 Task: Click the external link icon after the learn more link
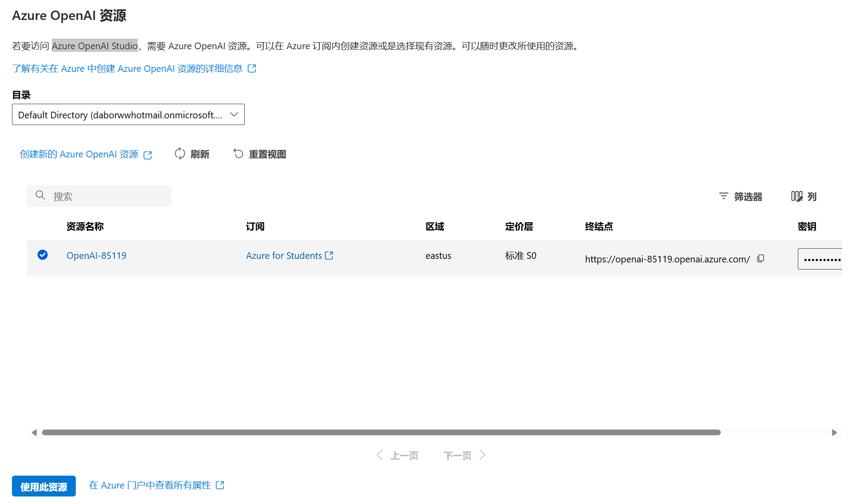[252, 68]
